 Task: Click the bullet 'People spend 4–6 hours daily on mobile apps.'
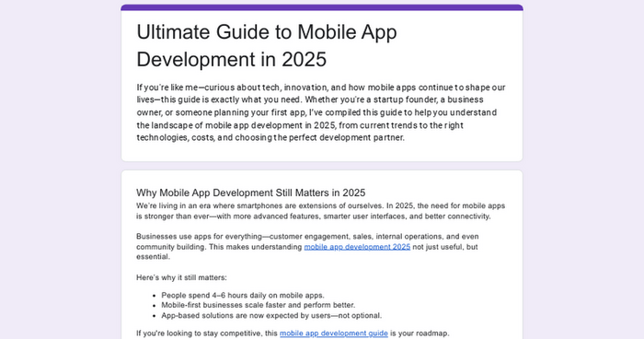click(243, 296)
